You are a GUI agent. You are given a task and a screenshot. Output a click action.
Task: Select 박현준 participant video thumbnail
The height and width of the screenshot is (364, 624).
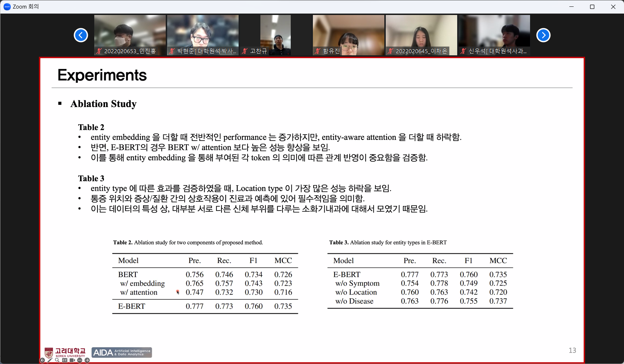pyautogui.click(x=203, y=32)
